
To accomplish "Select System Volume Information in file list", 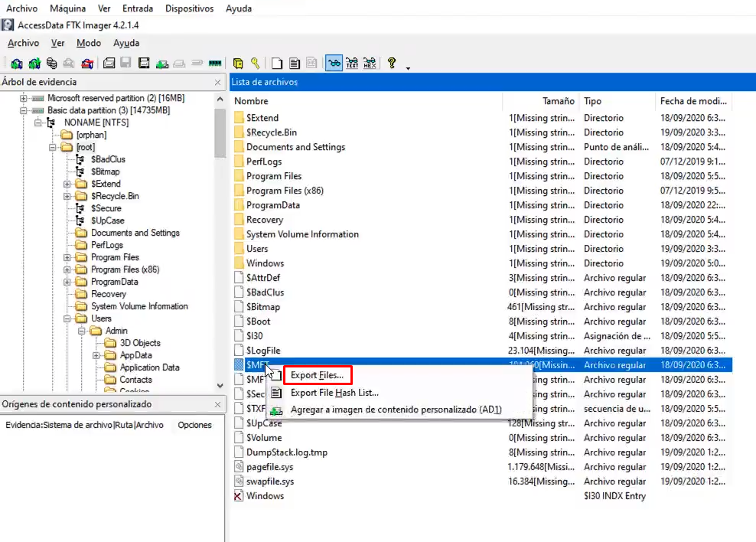I will point(302,234).
